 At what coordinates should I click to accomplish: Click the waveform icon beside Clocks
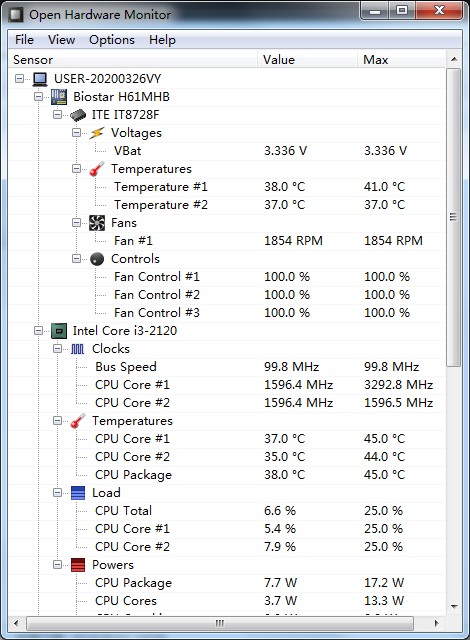tap(78, 349)
